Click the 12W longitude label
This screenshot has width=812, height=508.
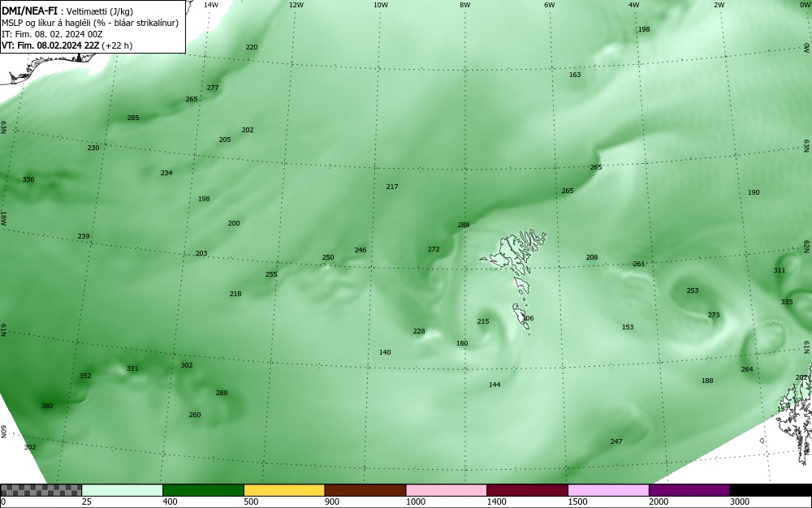[x=296, y=5]
